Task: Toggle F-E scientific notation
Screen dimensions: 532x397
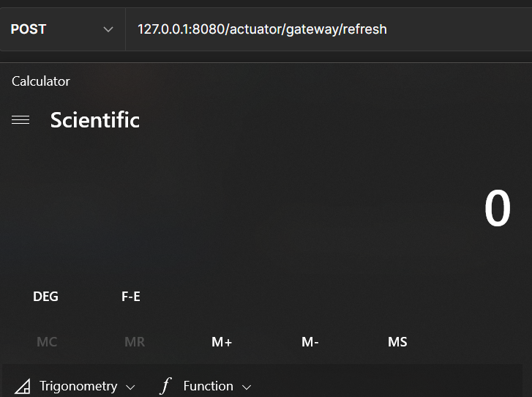Action: [x=131, y=297]
